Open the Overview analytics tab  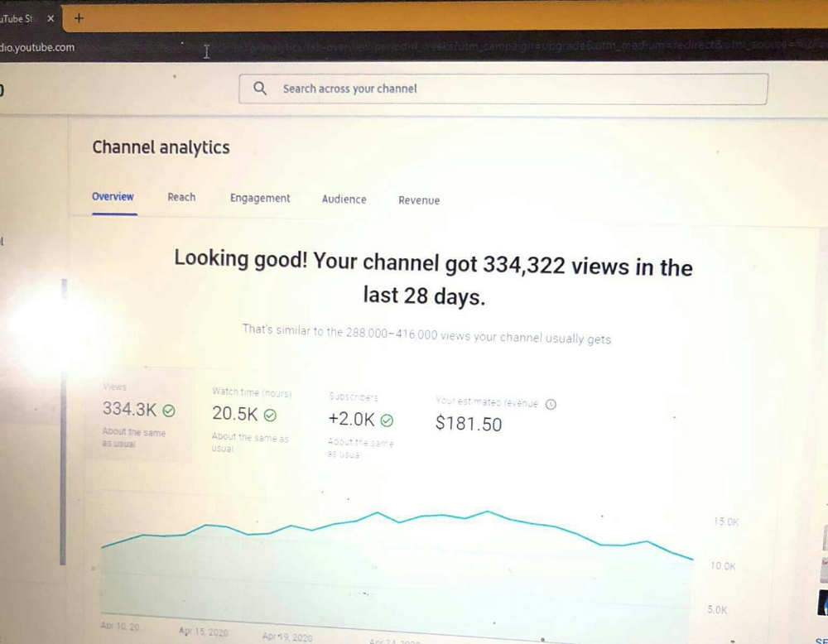point(113,197)
